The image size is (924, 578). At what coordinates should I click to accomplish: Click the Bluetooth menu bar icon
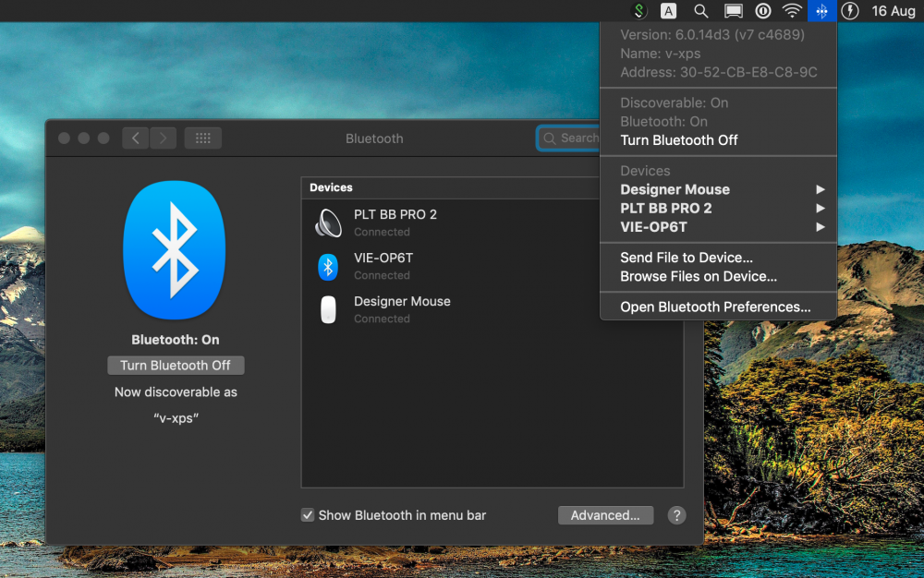click(x=821, y=11)
